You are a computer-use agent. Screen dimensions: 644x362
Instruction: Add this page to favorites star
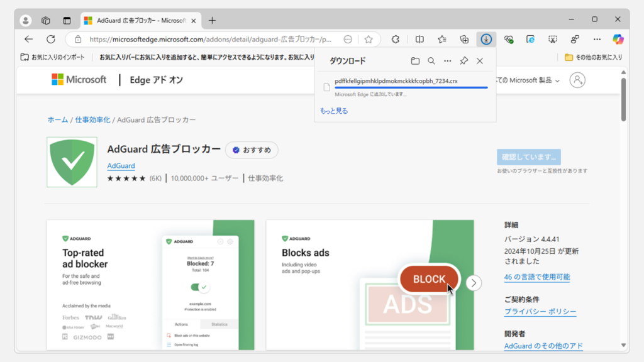click(369, 39)
